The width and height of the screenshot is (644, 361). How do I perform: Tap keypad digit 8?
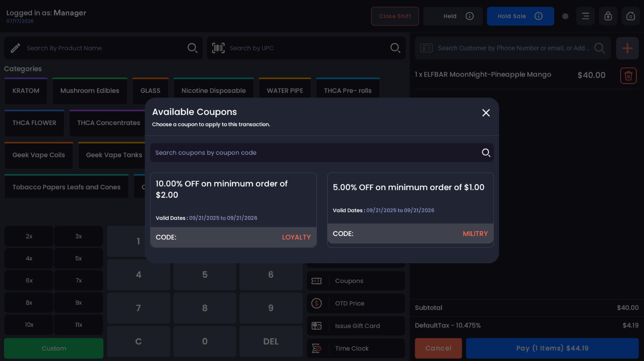pyautogui.click(x=205, y=308)
